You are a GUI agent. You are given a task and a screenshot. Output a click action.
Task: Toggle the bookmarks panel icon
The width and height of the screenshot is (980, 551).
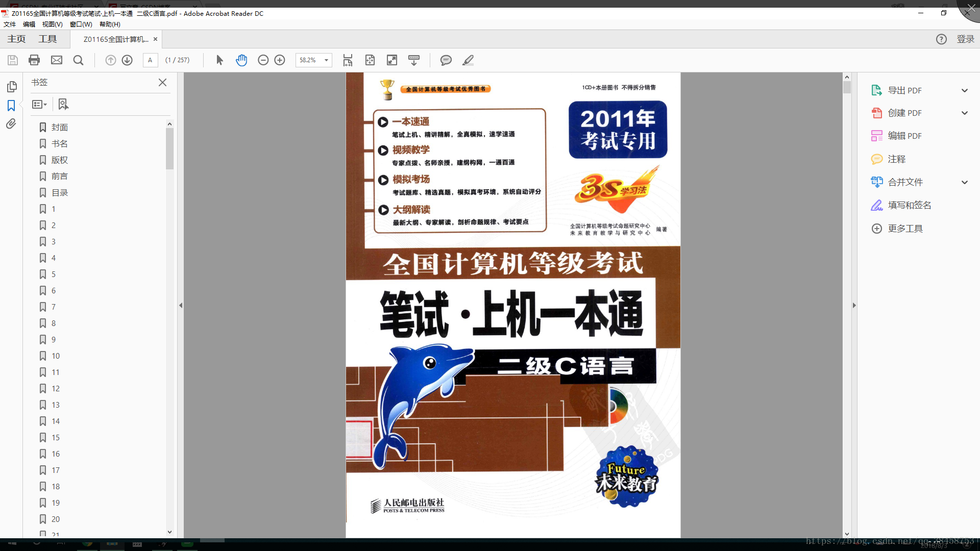11,106
